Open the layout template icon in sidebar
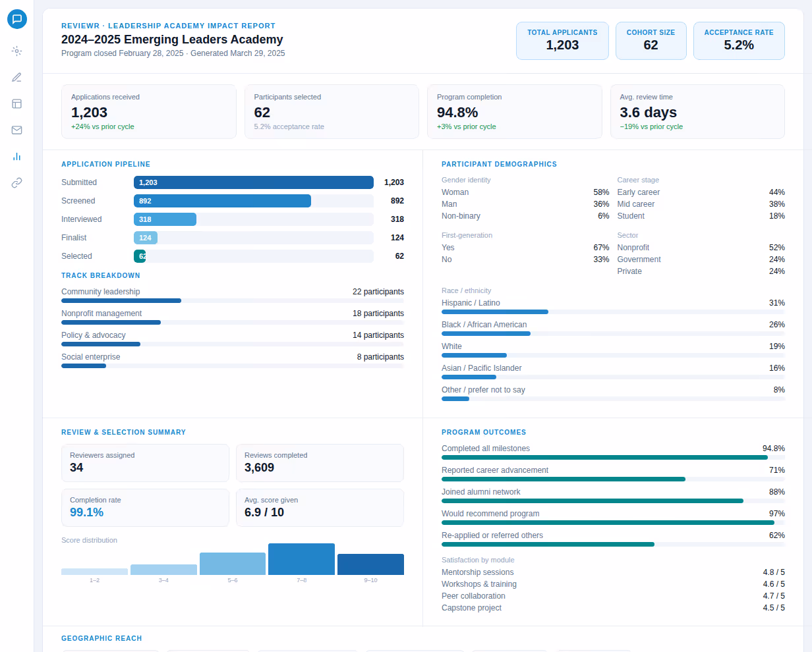The width and height of the screenshot is (812, 652). click(x=17, y=103)
